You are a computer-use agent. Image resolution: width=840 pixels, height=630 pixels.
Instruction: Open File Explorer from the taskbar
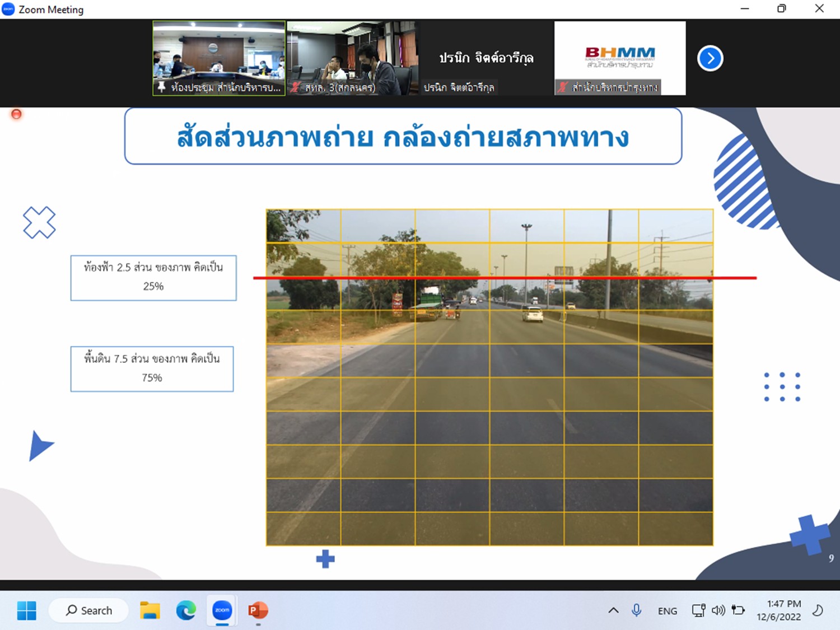(x=150, y=610)
